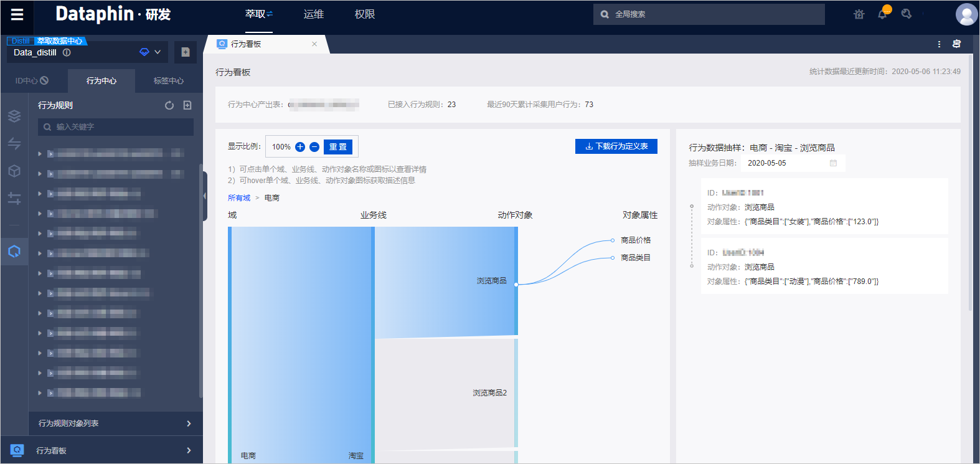Click the 行为规则 panel heading
980x464 pixels.
tap(55, 105)
